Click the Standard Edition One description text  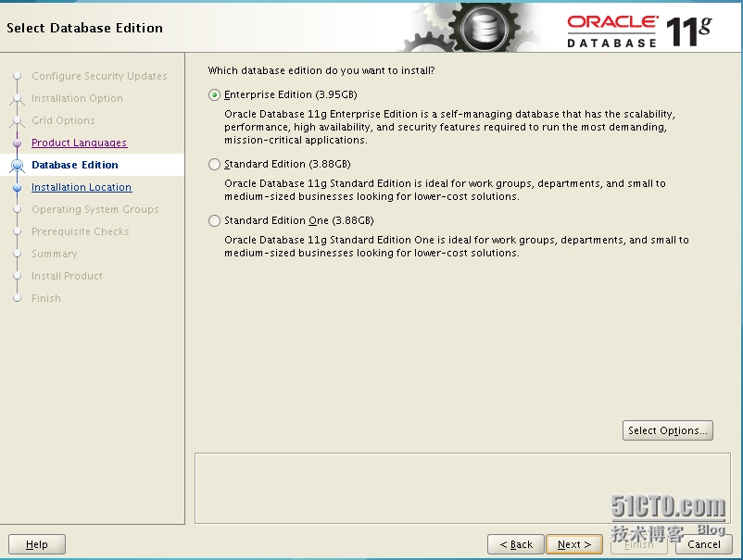click(457, 246)
